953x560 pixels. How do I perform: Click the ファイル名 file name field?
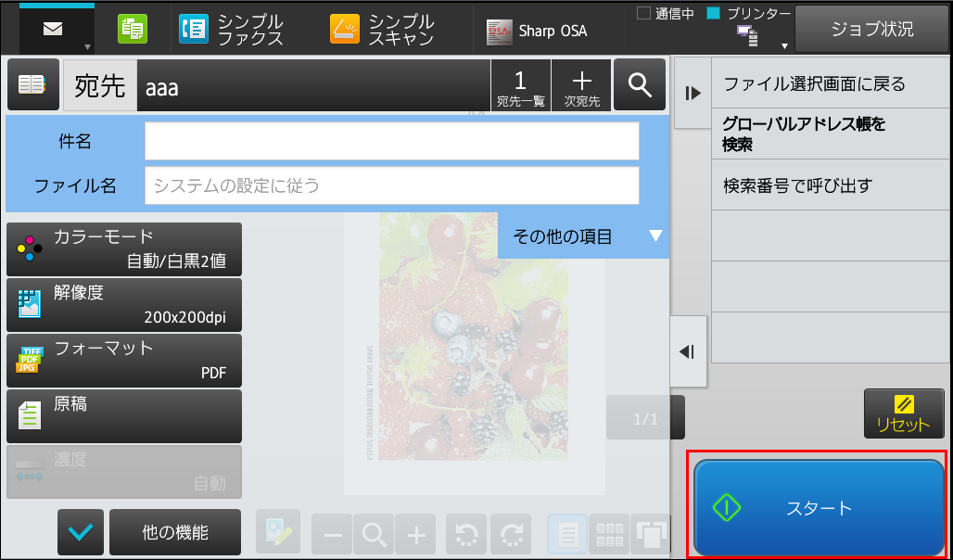pos(392,185)
